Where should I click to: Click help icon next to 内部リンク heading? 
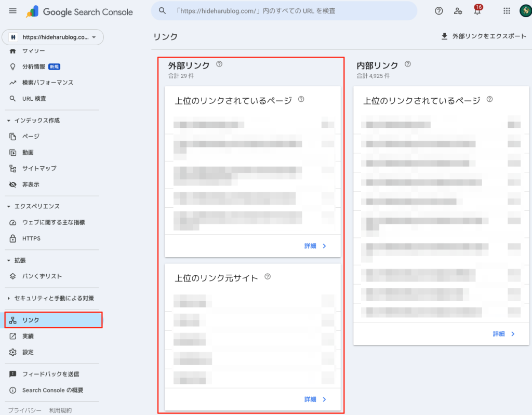tap(408, 65)
